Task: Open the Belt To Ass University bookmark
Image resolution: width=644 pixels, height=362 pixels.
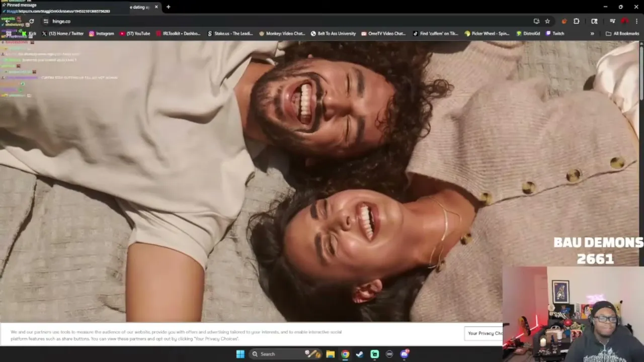Action: click(x=333, y=34)
